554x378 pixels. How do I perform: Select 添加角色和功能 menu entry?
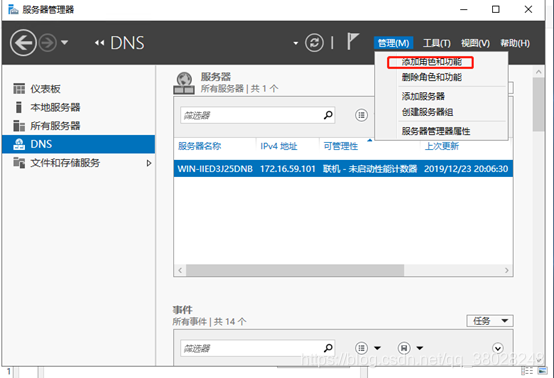coord(431,62)
